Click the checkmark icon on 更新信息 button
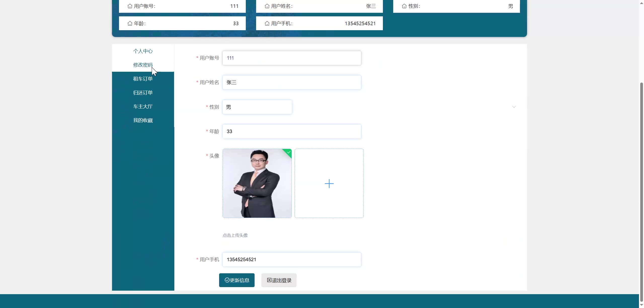 227,280
